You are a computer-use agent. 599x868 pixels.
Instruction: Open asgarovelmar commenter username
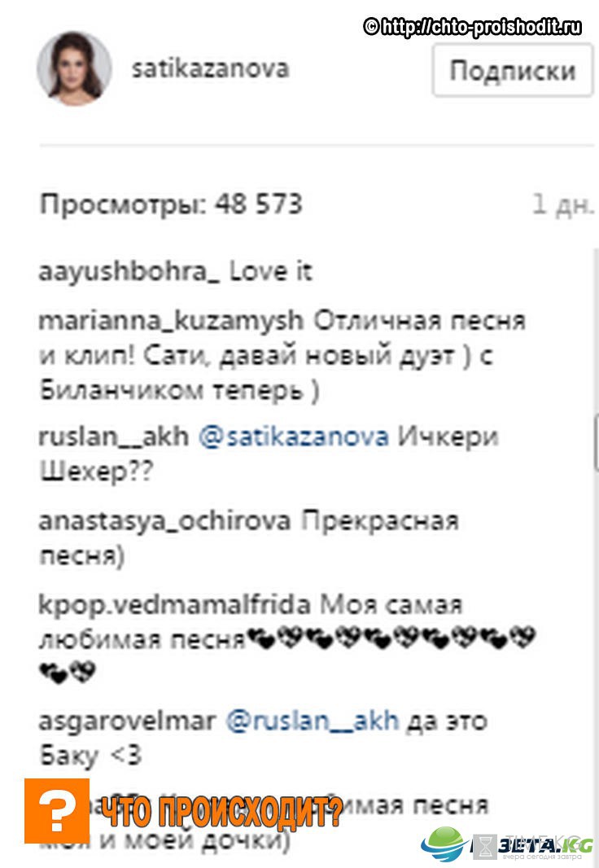[x=127, y=721]
